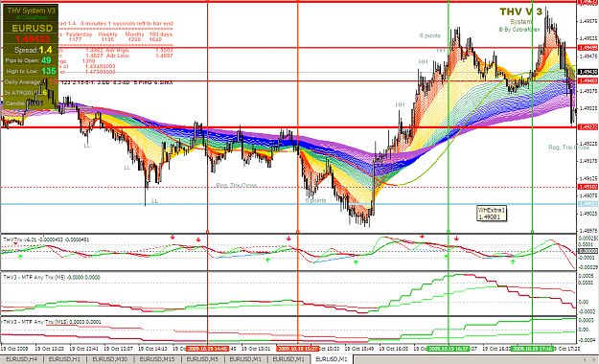Click the red 1.49272 price label

[587, 127]
